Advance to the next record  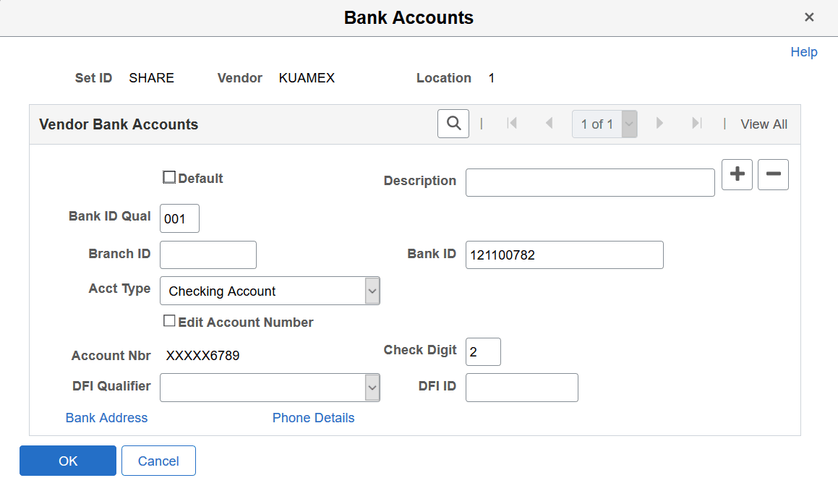coord(659,124)
